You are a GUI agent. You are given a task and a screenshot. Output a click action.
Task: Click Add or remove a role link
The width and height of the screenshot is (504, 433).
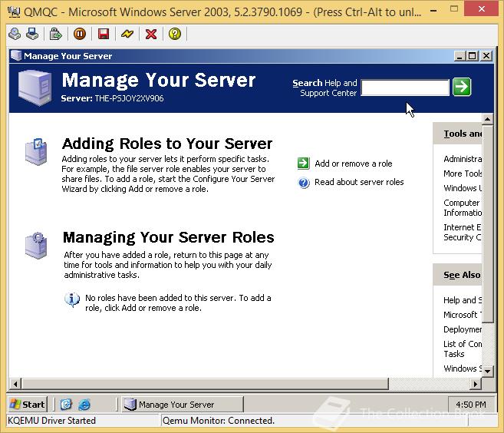click(x=353, y=164)
